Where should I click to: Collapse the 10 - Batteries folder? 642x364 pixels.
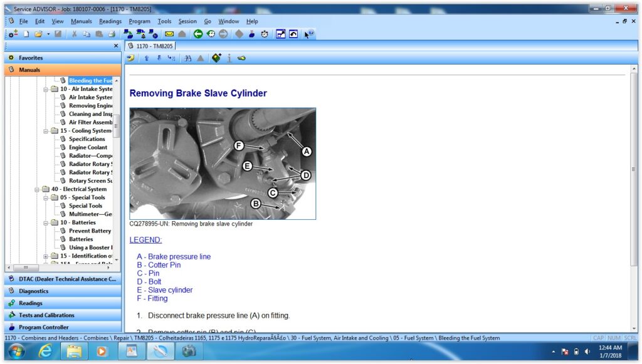(45, 222)
